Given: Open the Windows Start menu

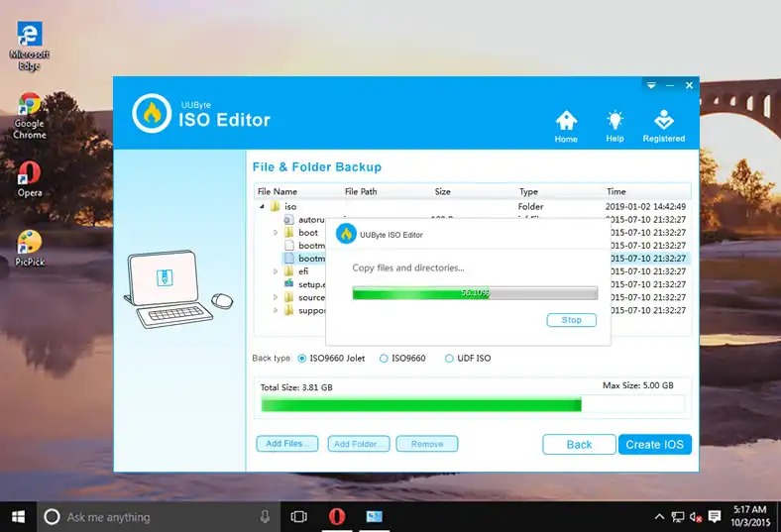Looking at the screenshot, I should pyautogui.click(x=18, y=517).
